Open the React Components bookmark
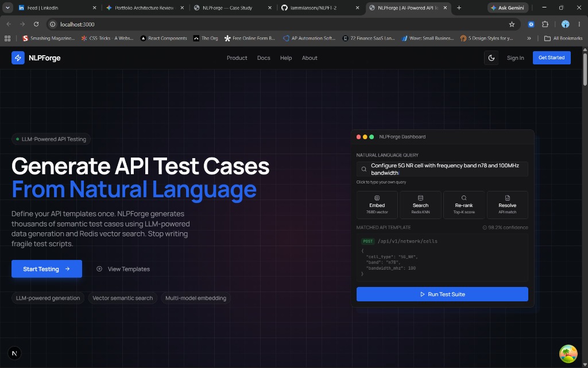 tap(164, 39)
